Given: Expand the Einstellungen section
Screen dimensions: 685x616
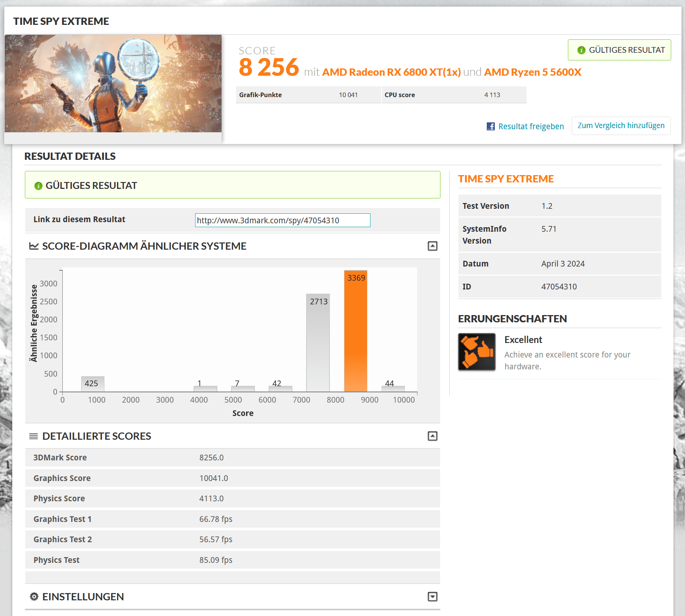Looking at the screenshot, I should (x=432, y=596).
